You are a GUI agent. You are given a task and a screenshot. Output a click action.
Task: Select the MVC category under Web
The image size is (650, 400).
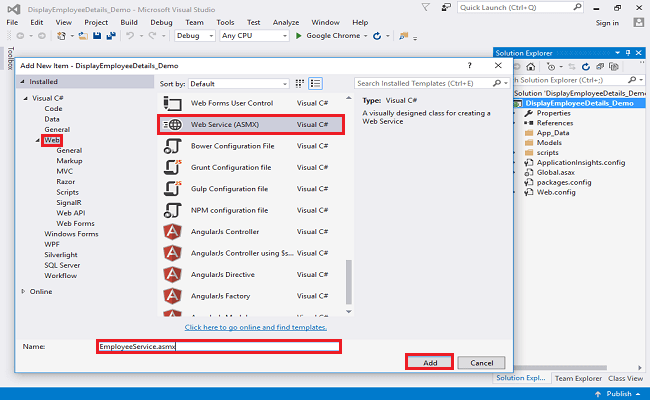(65, 171)
